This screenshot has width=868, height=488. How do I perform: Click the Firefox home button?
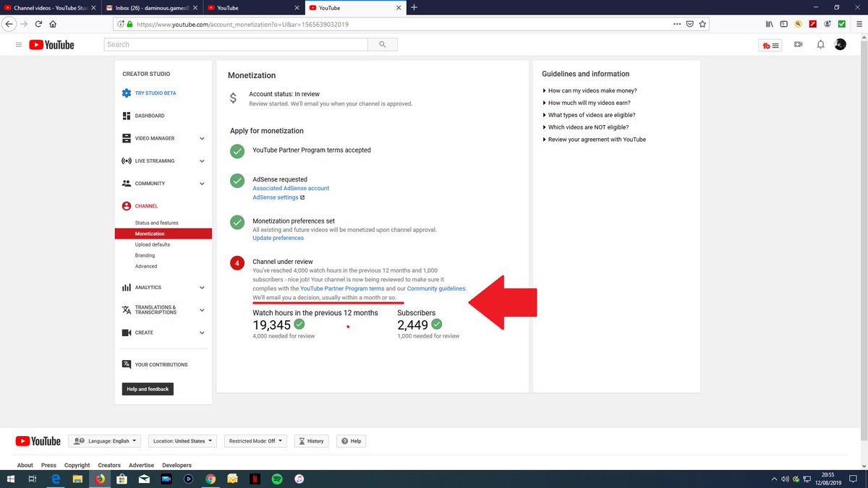click(x=53, y=23)
